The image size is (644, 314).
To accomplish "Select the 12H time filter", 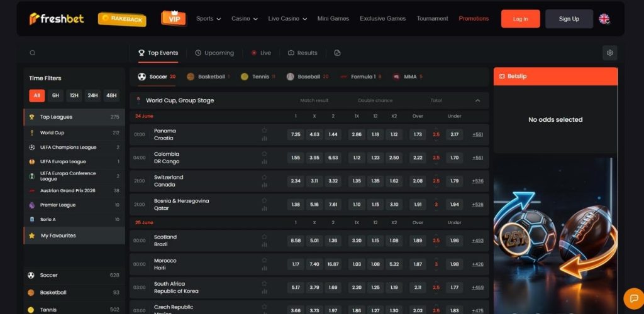I will coord(74,95).
